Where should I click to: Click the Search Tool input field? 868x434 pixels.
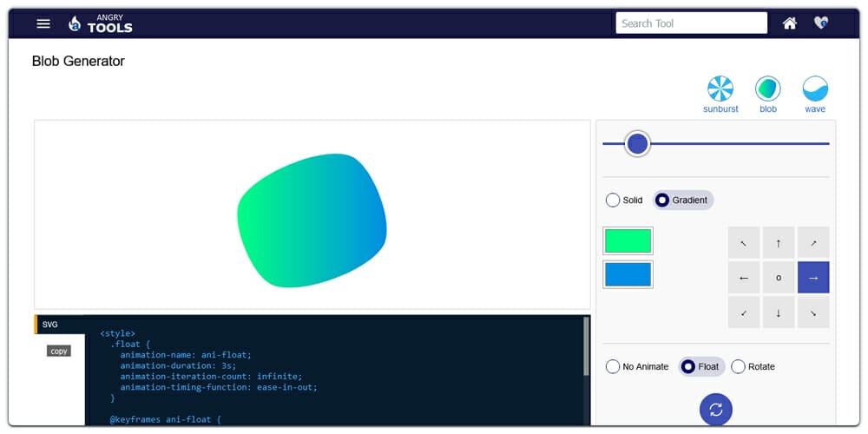pyautogui.click(x=691, y=23)
